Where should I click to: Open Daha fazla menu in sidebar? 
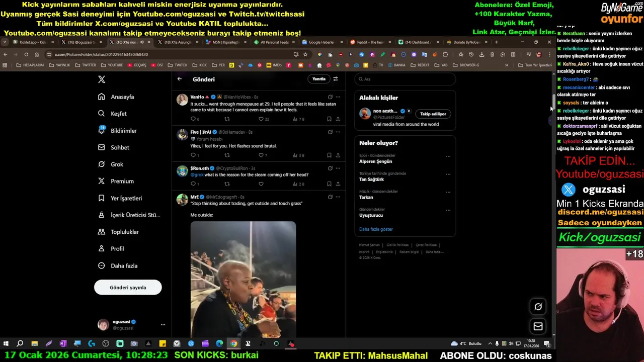tap(118, 265)
